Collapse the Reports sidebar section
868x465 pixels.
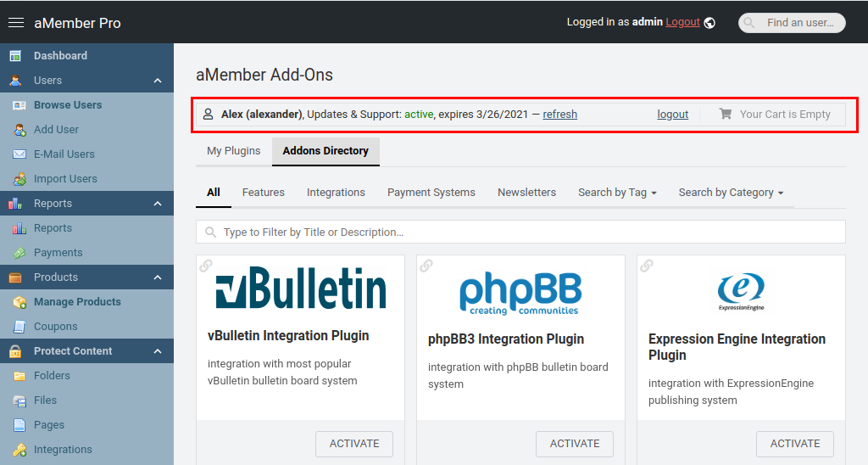(x=158, y=204)
